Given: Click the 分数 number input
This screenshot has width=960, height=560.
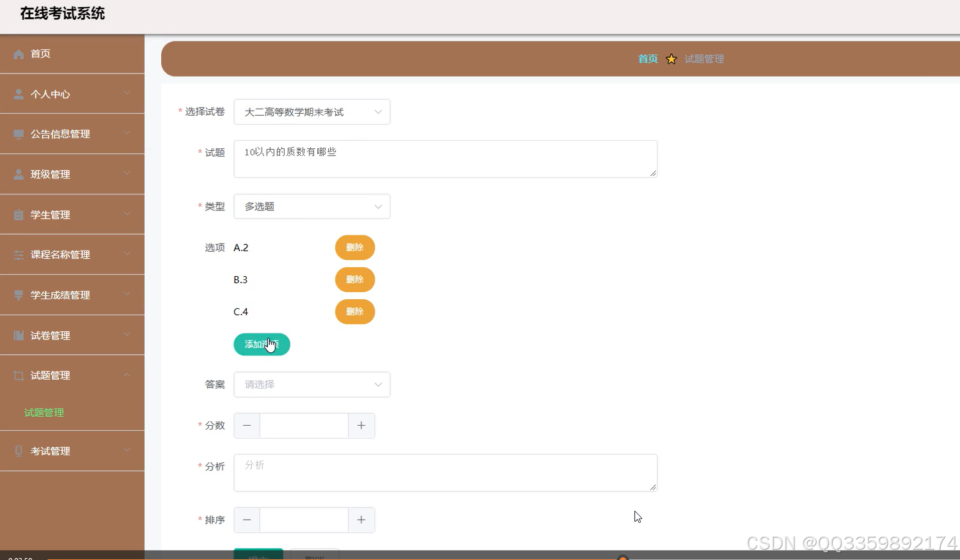Looking at the screenshot, I should tap(304, 426).
